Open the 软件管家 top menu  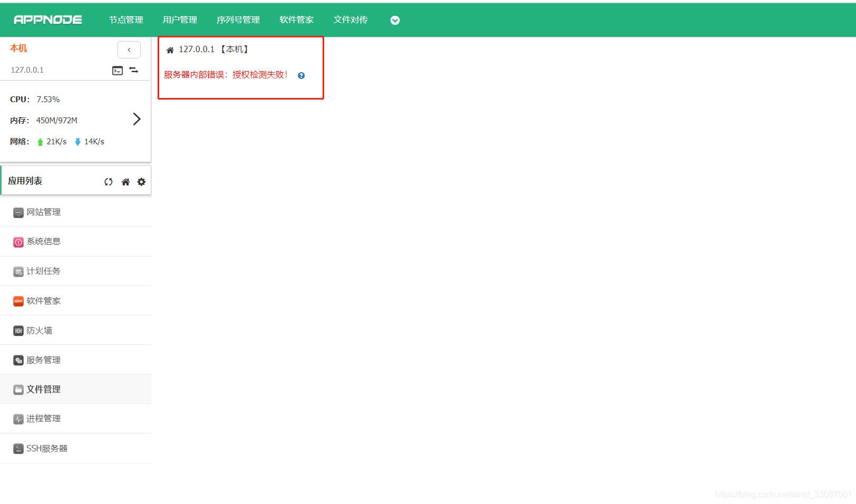point(297,20)
